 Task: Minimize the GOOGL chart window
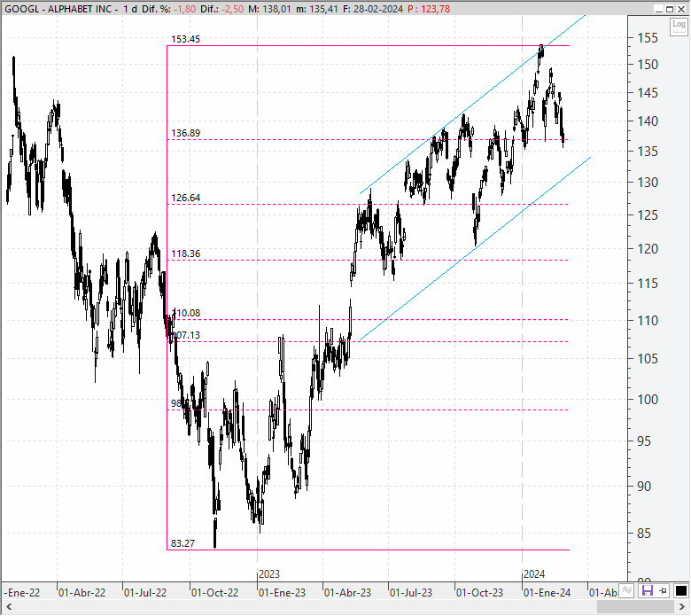[x=659, y=9]
